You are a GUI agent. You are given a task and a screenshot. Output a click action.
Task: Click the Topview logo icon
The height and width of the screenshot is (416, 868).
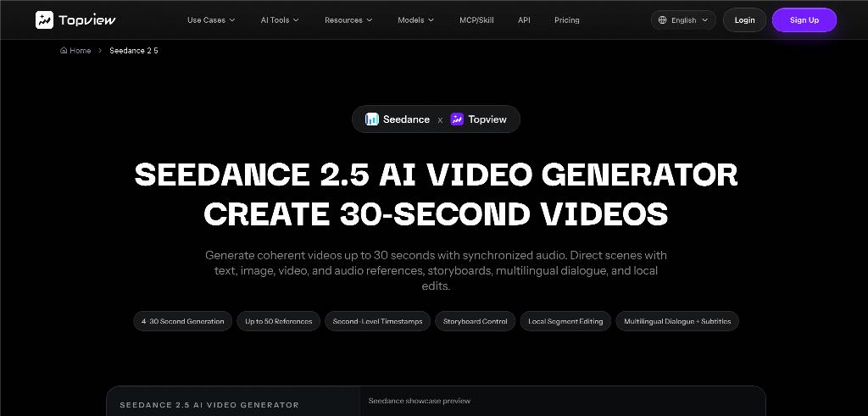44,20
